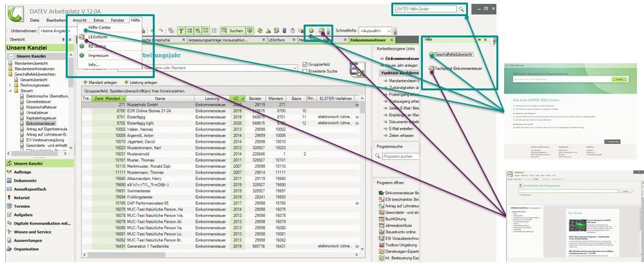Expand the Rechnungswesen tree node

(11, 85)
